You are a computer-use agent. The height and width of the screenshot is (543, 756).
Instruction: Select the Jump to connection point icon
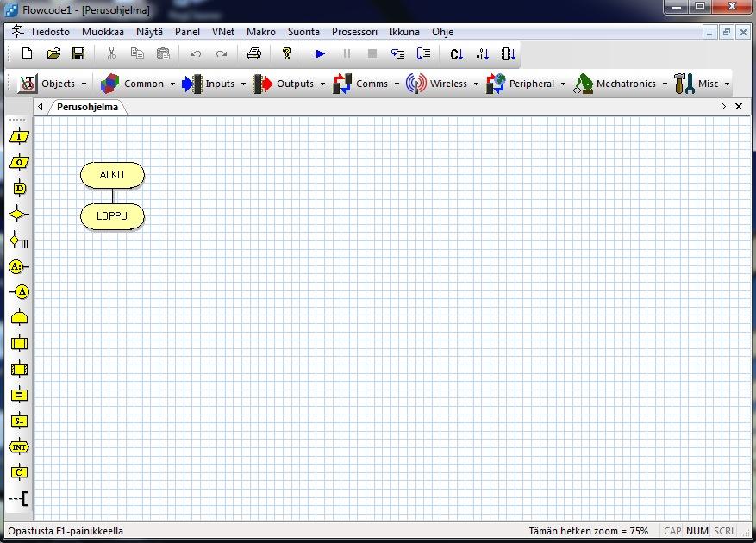pyautogui.click(x=19, y=291)
